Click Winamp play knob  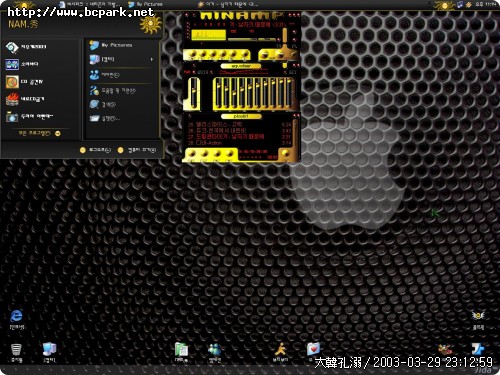203,54
